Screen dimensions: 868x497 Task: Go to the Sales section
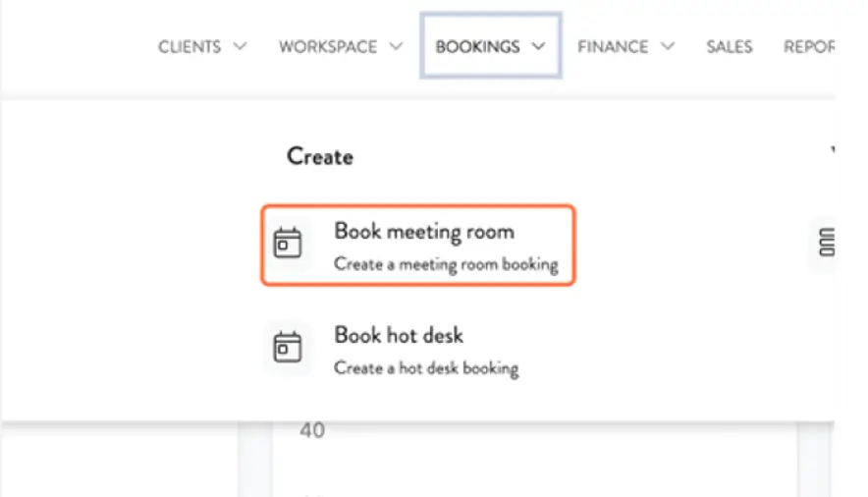(x=729, y=46)
